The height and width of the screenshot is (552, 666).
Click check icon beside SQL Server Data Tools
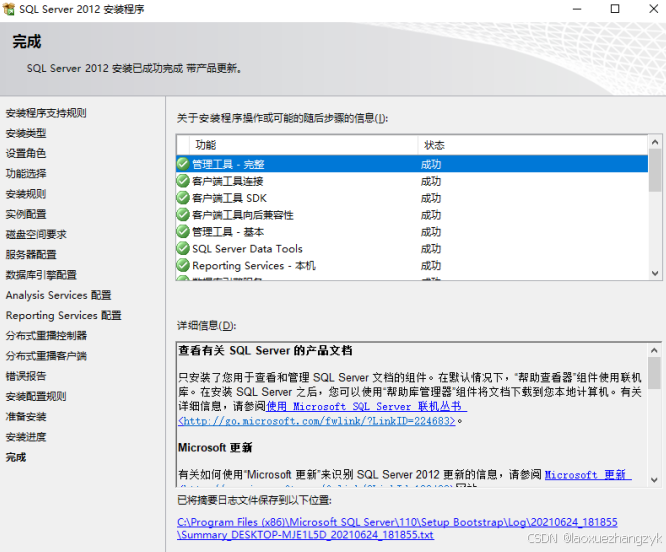183,248
